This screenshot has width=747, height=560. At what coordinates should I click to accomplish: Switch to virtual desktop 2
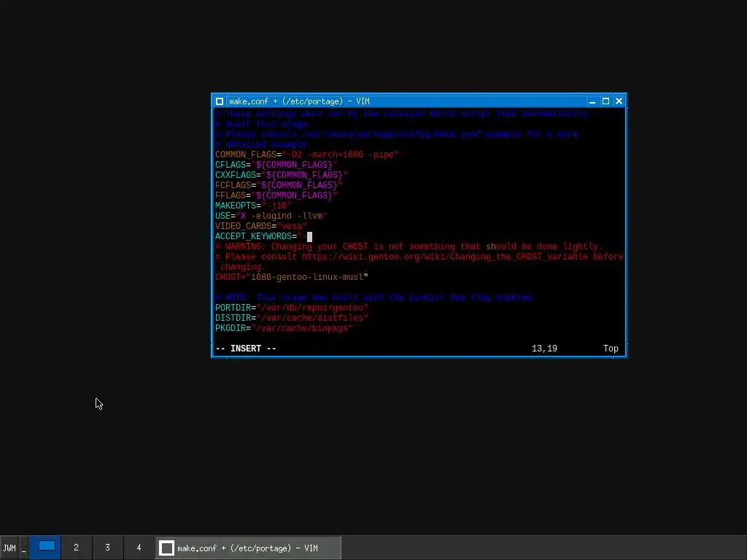coord(76,548)
